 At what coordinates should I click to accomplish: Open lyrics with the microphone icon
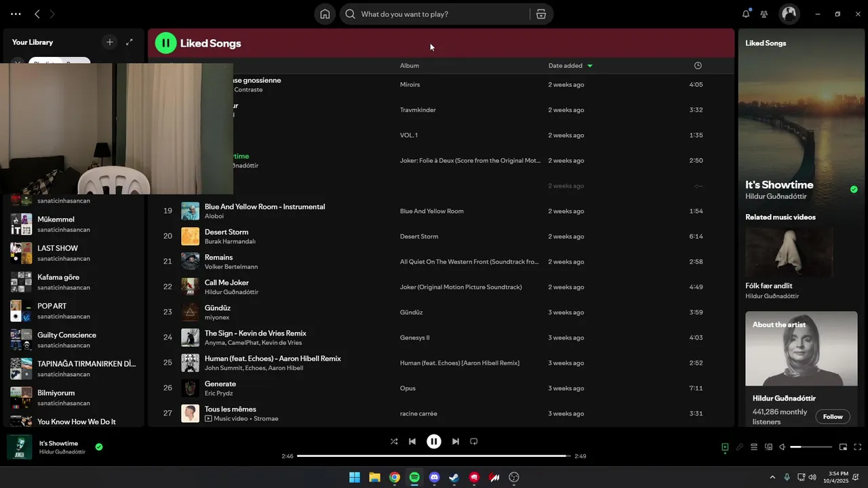point(739,447)
